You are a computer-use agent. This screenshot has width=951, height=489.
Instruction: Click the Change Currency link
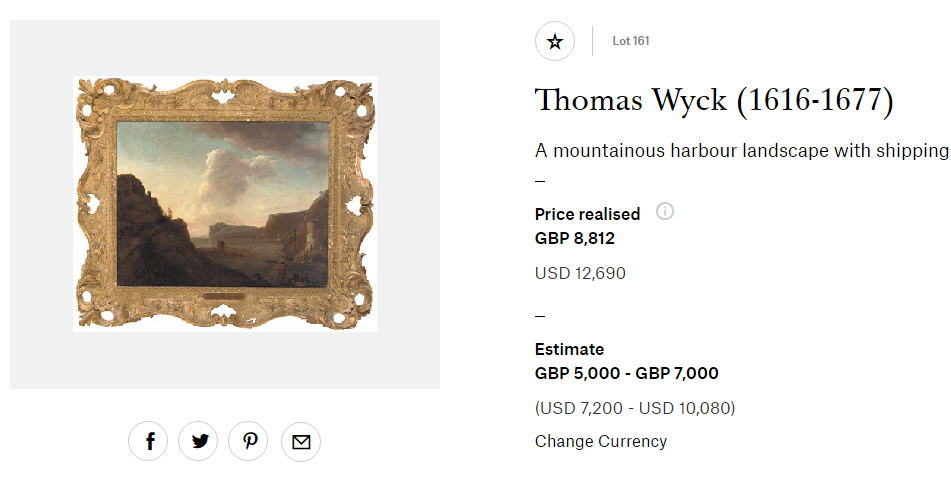600,441
